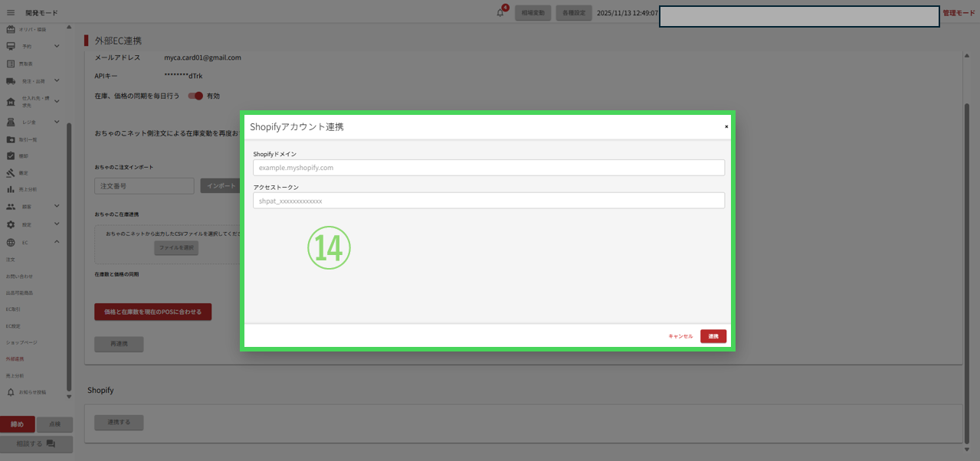Click the Shopifyドメイン input field

coord(488,168)
